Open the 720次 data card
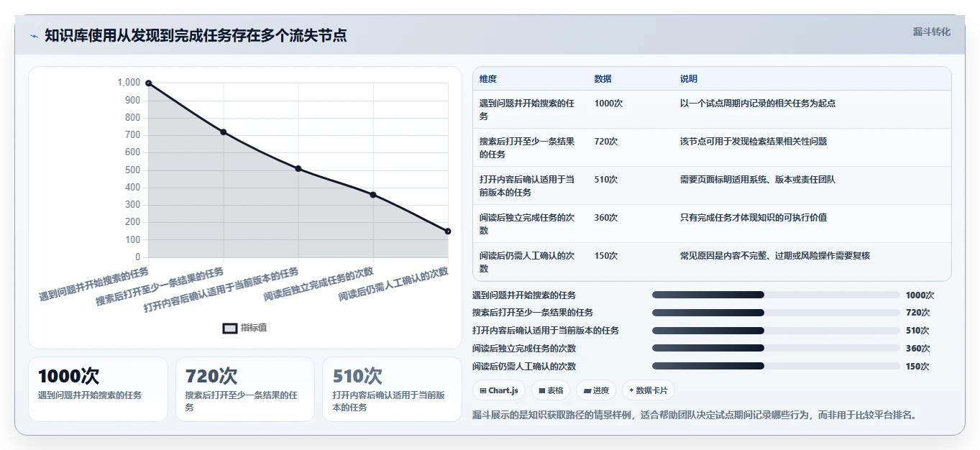The height and width of the screenshot is (450, 980). tap(245, 389)
